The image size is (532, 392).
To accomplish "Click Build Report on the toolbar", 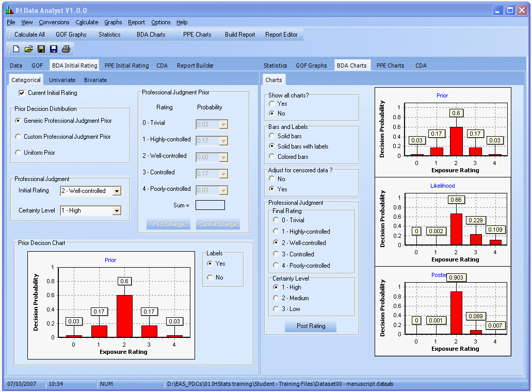I will click(x=239, y=34).
